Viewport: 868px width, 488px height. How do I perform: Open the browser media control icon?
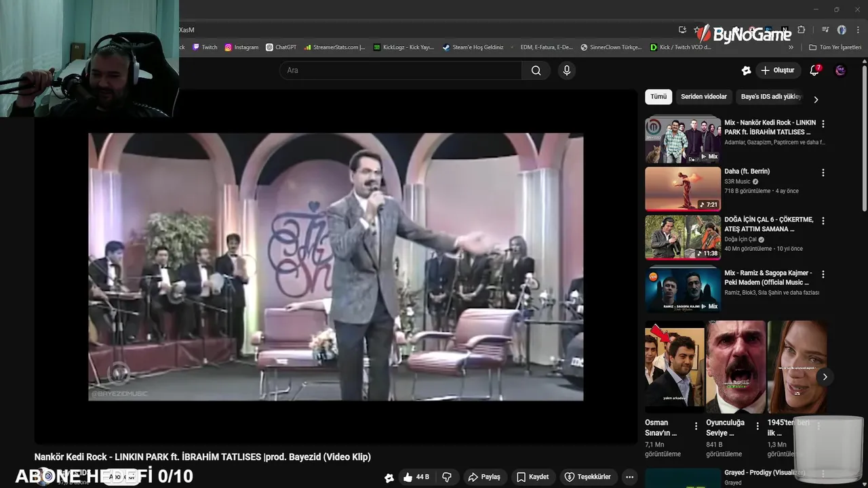point(825,30)
